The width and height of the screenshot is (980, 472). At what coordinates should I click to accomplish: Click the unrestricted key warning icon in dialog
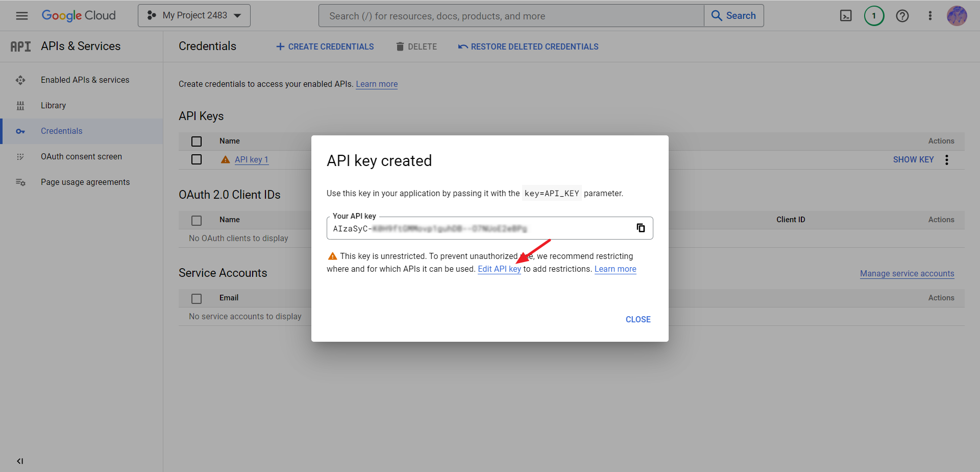coord(332,256)
